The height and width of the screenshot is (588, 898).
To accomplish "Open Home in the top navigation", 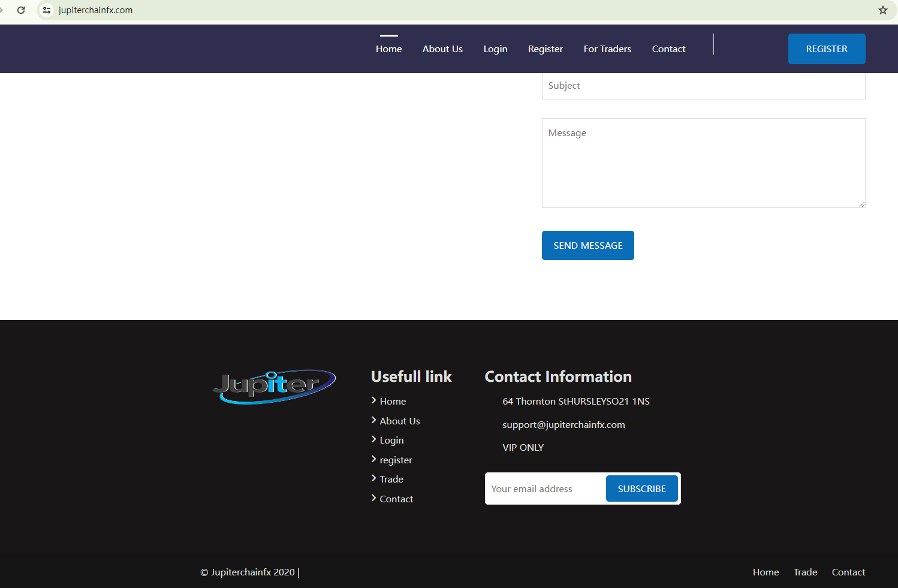I will click(x=389, y=49).
